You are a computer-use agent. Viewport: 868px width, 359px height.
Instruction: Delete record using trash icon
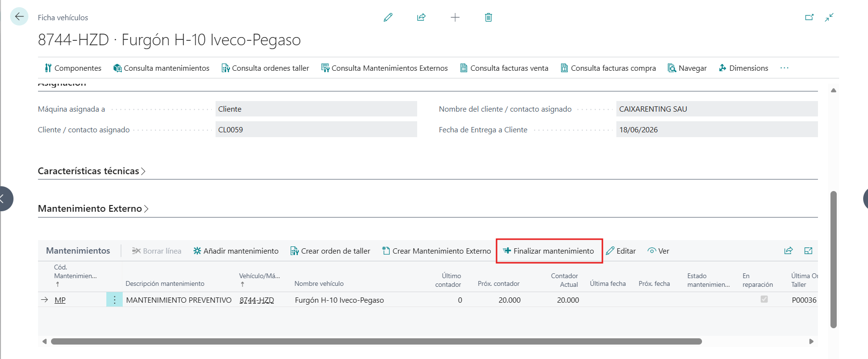point(488,17)
